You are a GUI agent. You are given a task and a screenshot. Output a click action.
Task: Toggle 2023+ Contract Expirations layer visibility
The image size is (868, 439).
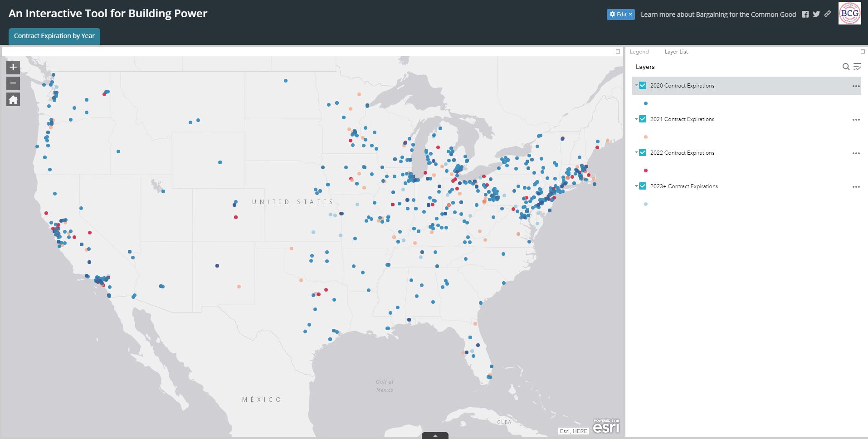pyautogui.click(x=643, y=186)
